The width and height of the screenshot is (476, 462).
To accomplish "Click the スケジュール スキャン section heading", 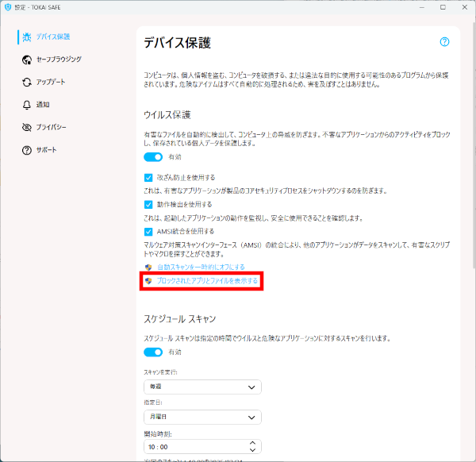I will click(x=180, y=319).
